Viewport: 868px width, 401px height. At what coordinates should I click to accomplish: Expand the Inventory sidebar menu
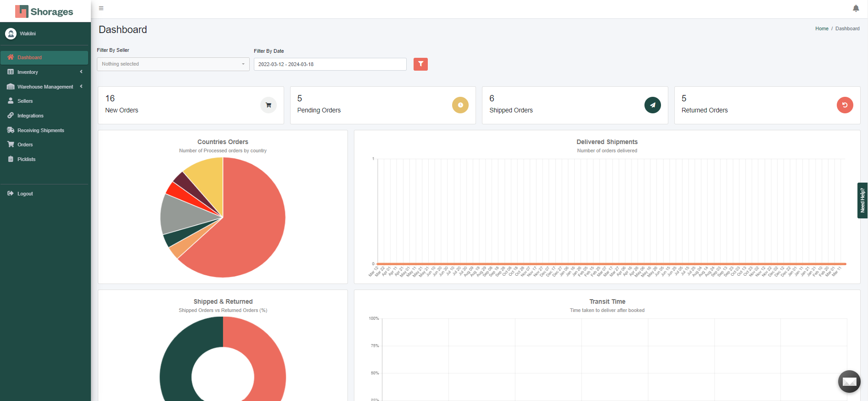(45, 72)
